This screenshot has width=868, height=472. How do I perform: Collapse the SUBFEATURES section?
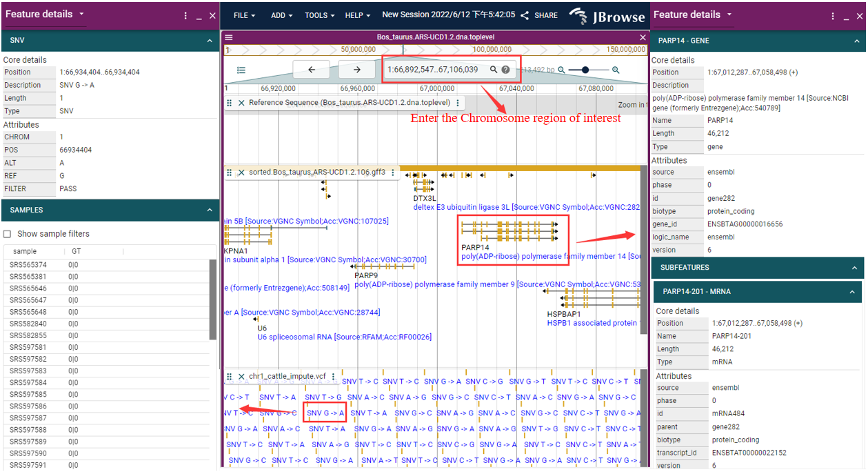tap(854, 268)
